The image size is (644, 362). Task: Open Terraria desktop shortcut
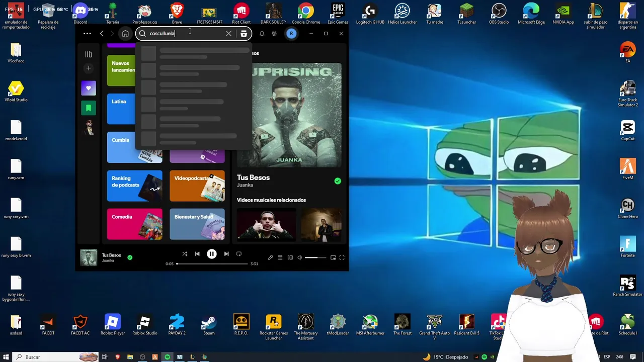coord(113,14)
